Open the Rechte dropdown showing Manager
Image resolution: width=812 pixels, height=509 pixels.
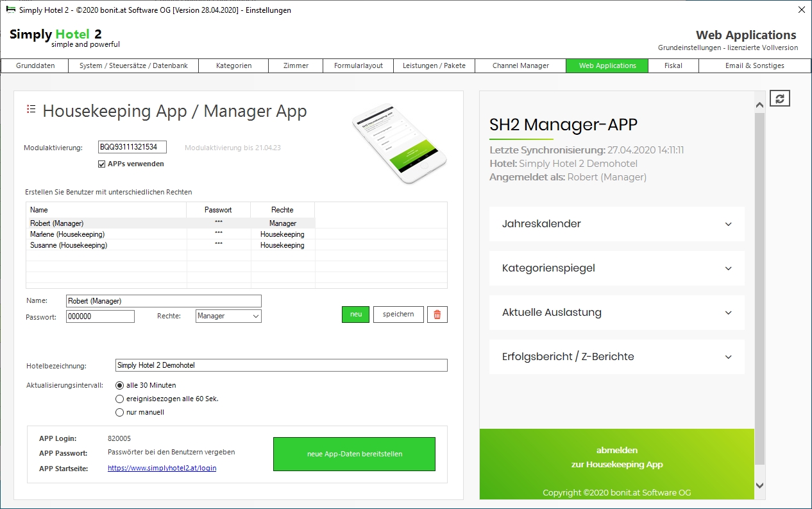point(228,316)
